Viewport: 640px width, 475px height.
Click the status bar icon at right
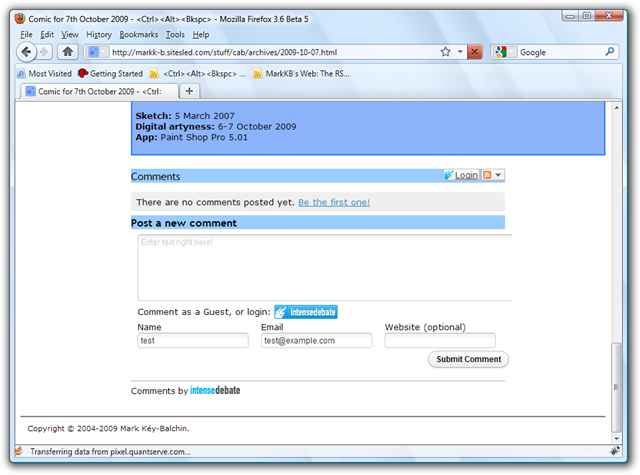click(x=614, y=451)
